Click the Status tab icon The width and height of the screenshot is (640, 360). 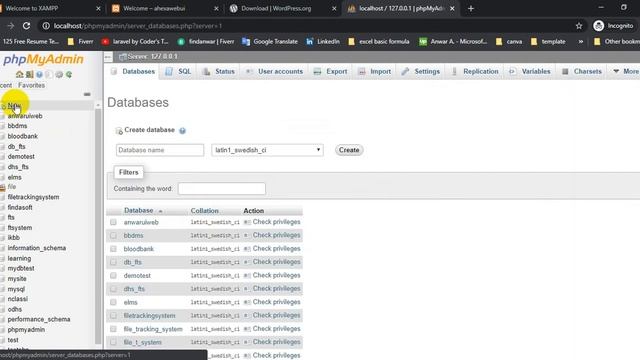[207, 71]
